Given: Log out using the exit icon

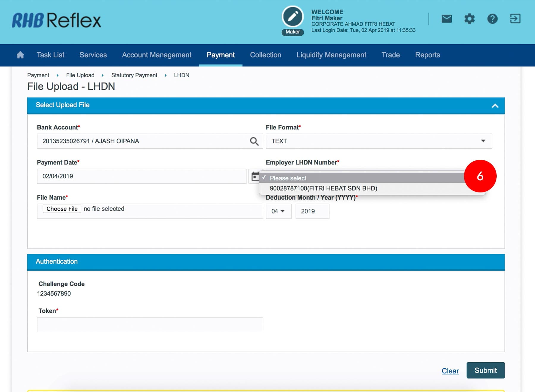Looking at the screenshot, I should [515, 19].
